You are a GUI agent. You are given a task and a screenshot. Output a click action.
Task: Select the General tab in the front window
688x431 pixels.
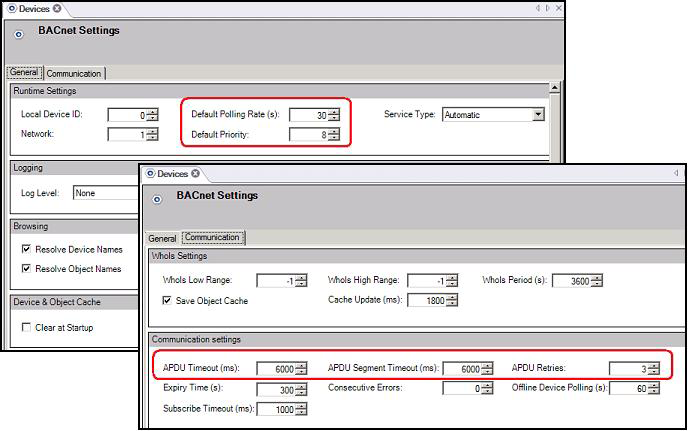click(162, 239)
